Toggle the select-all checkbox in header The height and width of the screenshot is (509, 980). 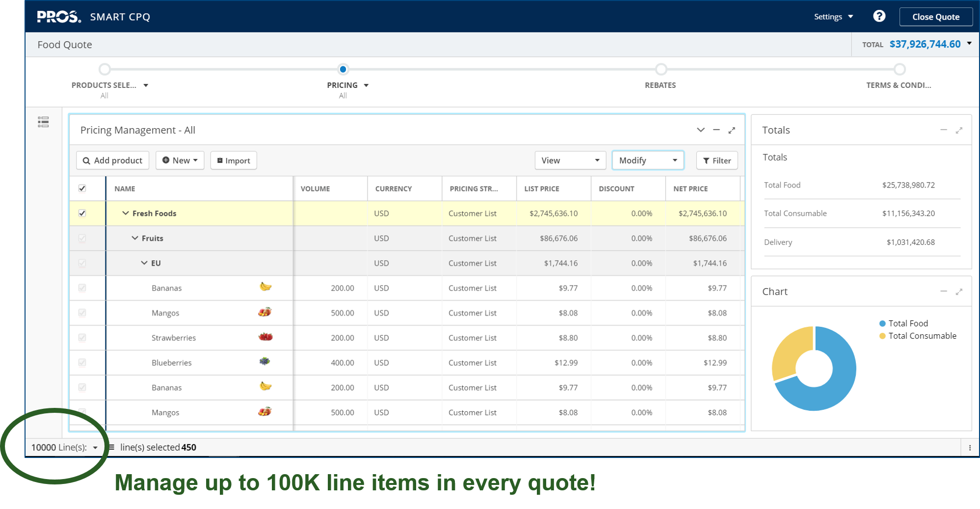click(x=82, y=188)
